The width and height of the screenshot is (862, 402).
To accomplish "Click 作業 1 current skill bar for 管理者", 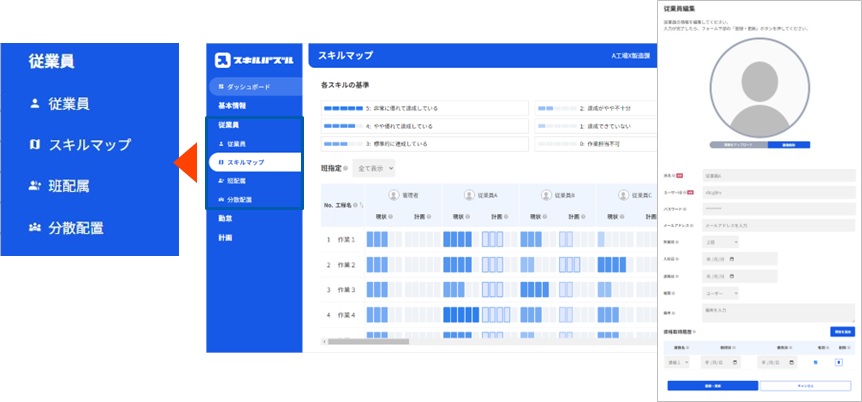I will (x=384, y=239).
